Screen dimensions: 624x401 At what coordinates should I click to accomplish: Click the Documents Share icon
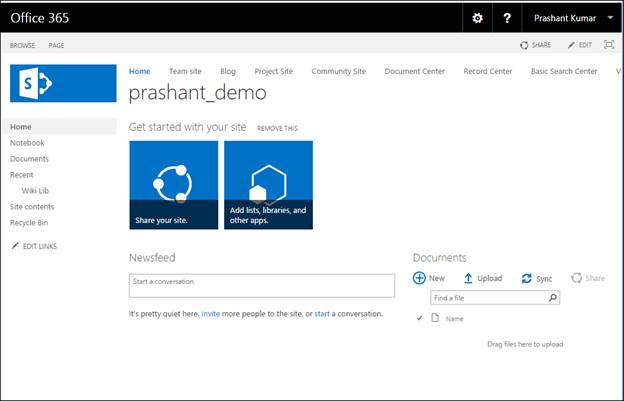[576, 278]
